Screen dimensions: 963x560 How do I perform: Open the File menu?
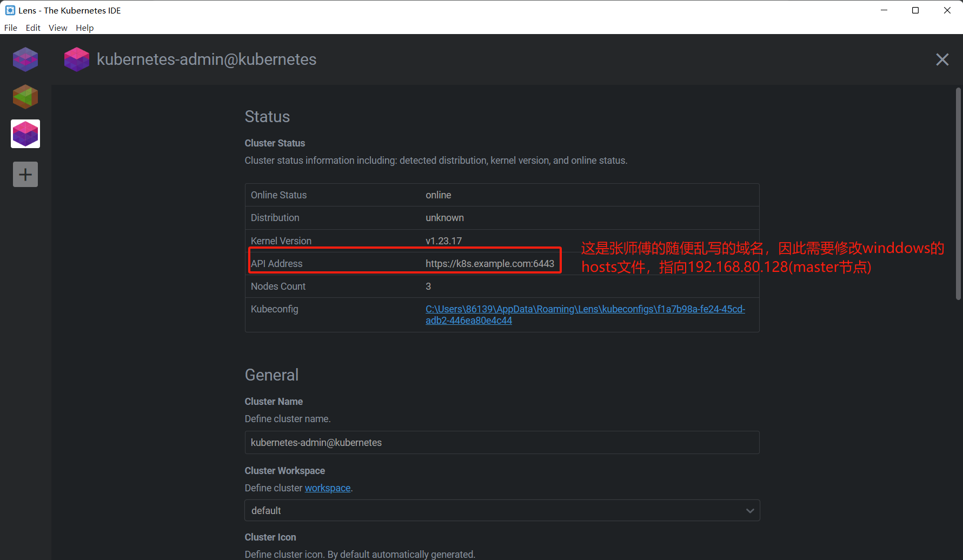point(11,28)
